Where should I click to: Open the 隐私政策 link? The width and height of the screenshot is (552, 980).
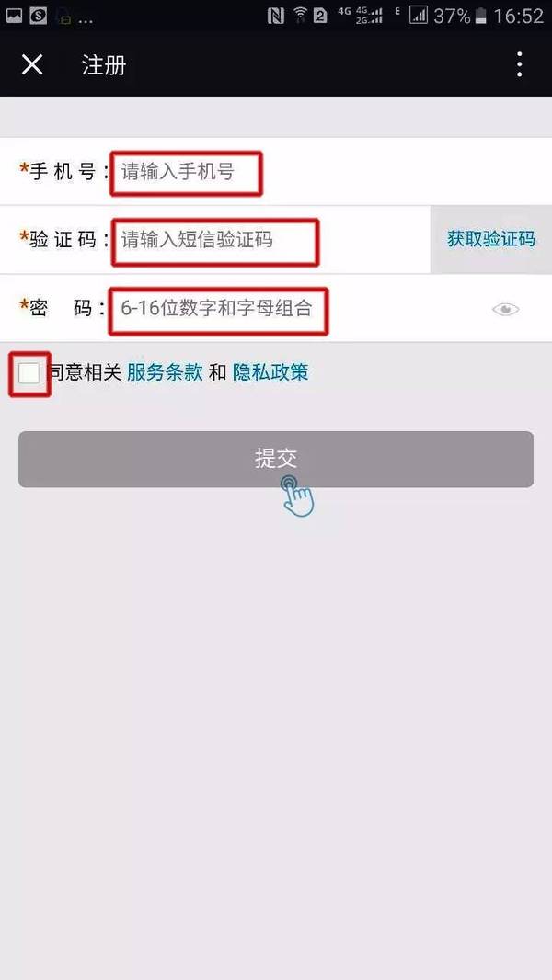point(270,372)
